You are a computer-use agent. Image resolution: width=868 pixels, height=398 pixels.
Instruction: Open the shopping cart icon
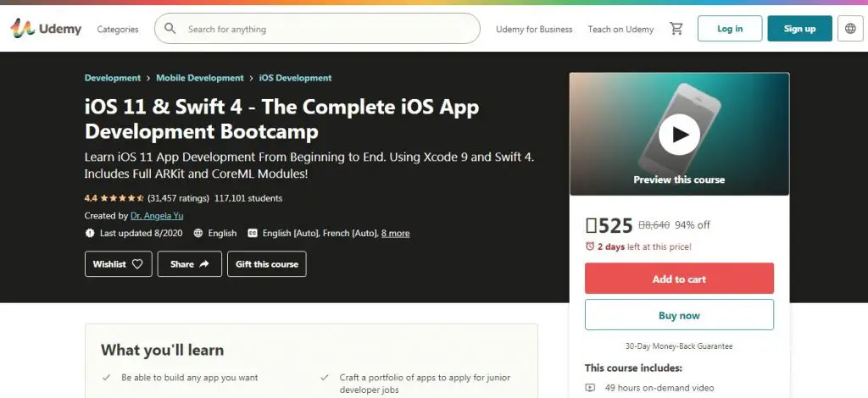pyautogui.click(x=676, y=29)
